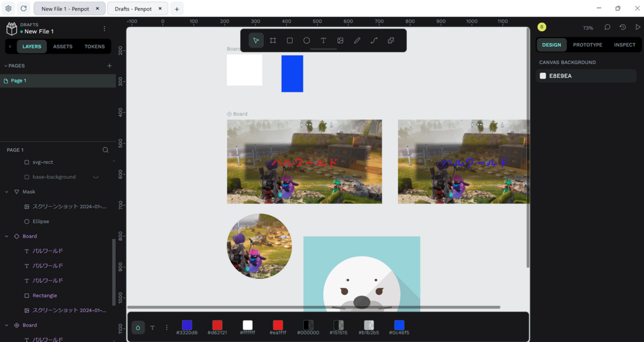Image resolution: width=644 pixels, height=342 pixels.
Task: Collapse sidebar with back arrow
Action: point(10,47)
